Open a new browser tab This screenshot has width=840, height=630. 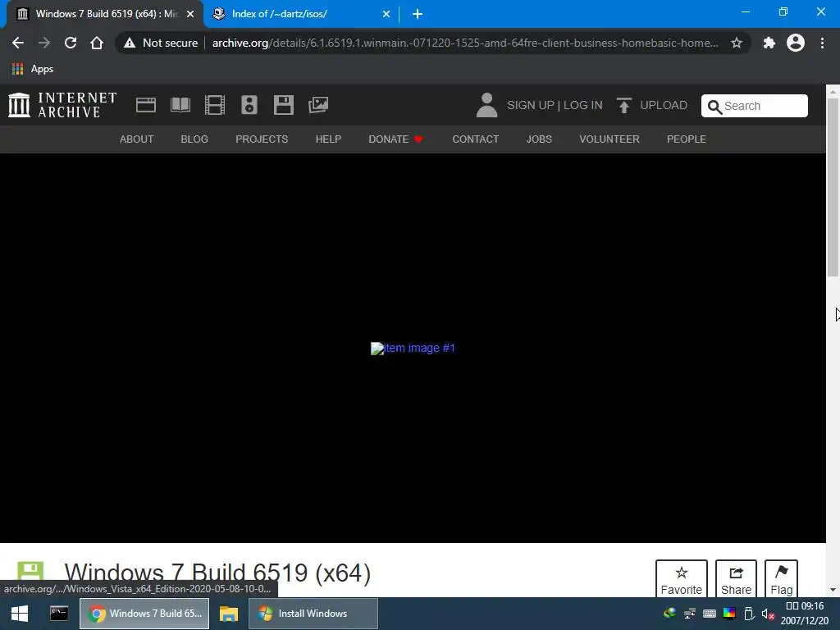tap(418, 14)
